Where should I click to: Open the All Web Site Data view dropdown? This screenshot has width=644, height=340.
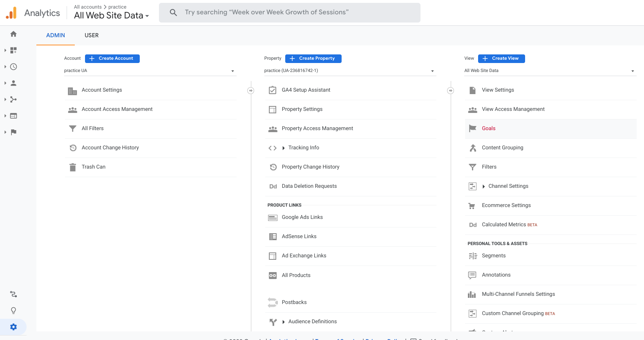click(550, 70)
